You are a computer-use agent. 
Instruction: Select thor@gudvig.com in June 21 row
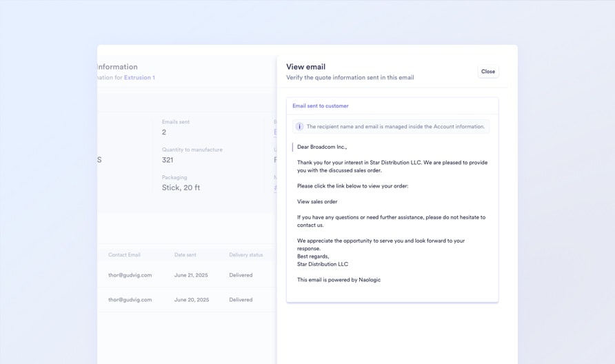click(x=130, y=275)
